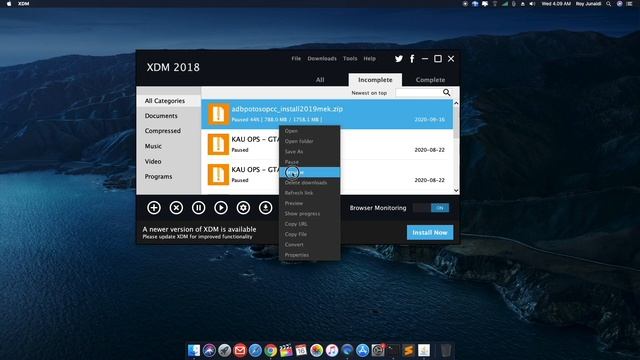
Task: Open Spotlight search in menu bar
Action: click(609, 4)
